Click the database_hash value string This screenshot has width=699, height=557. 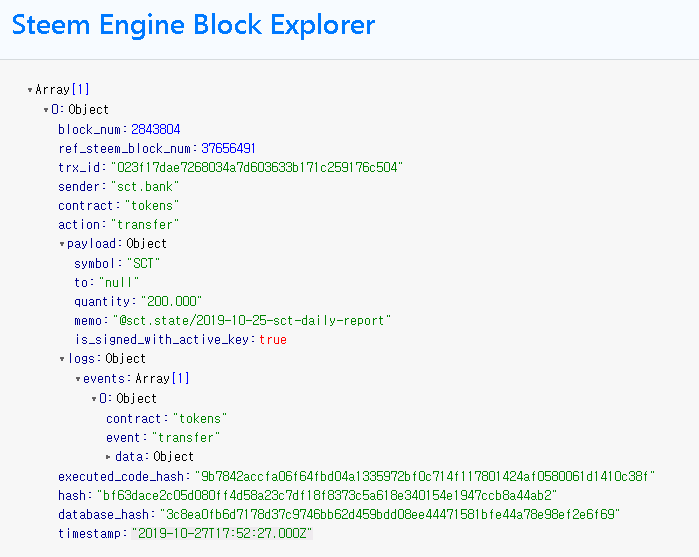point(391,514)
